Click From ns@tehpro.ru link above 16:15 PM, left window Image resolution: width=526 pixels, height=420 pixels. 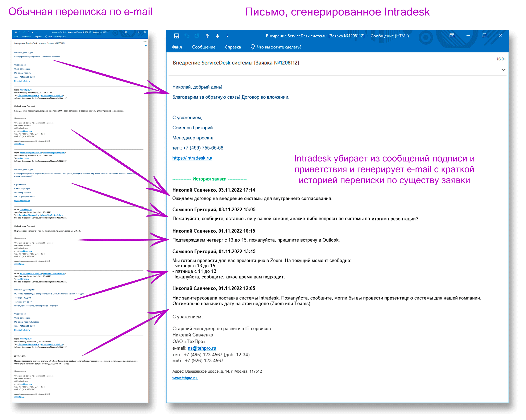(26, 209)
